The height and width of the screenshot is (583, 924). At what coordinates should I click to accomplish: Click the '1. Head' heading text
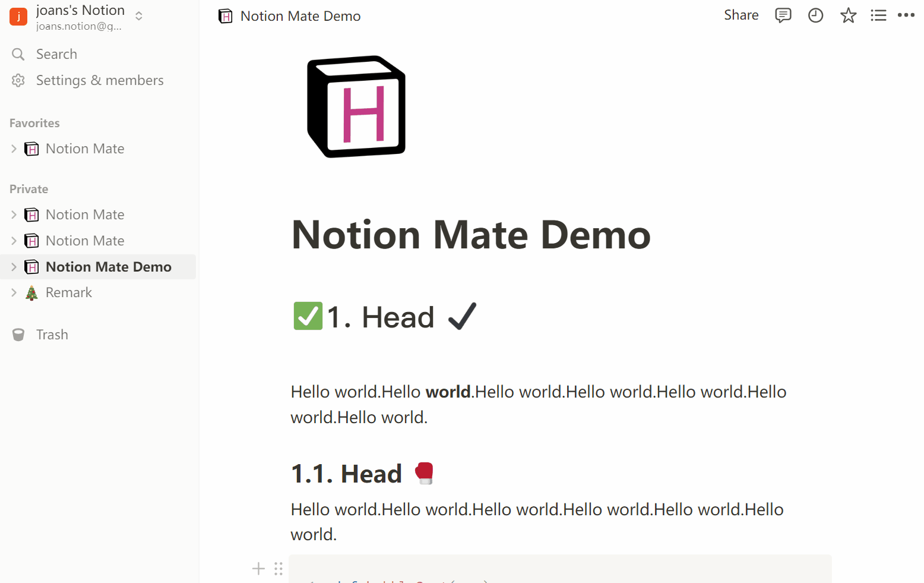(x=381, y=317)
